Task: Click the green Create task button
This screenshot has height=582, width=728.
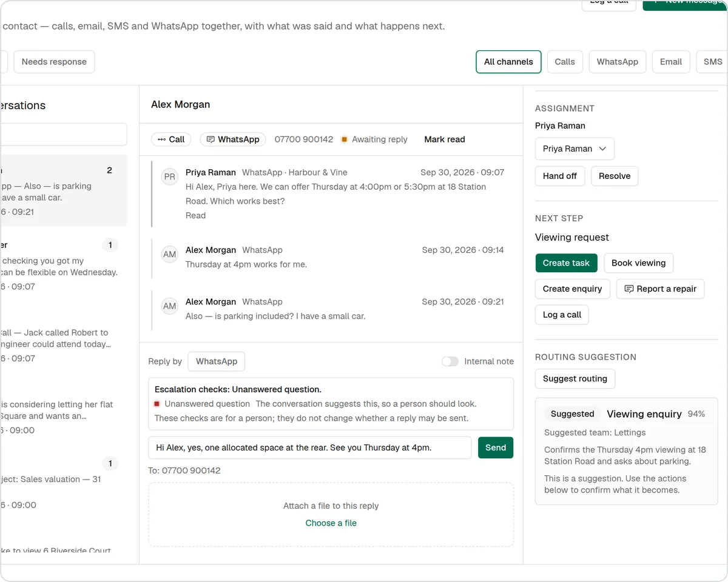Action: coord(566,263)
